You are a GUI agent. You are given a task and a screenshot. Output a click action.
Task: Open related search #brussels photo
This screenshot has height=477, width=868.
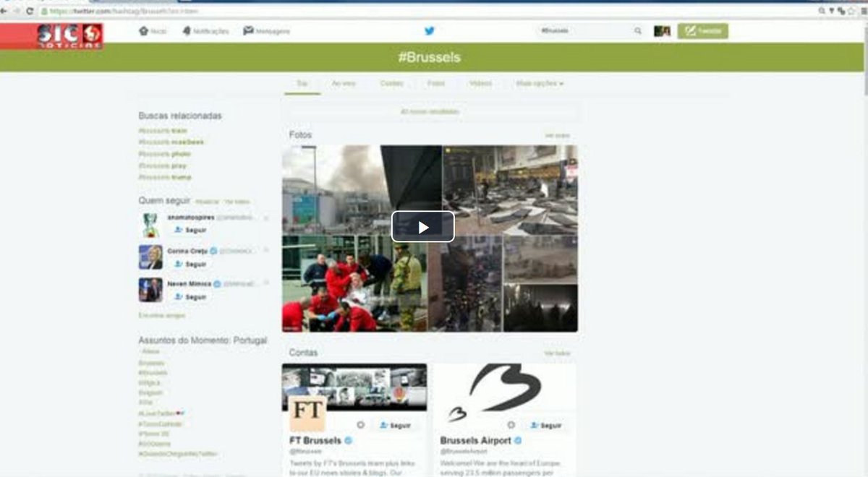point(165,154)
